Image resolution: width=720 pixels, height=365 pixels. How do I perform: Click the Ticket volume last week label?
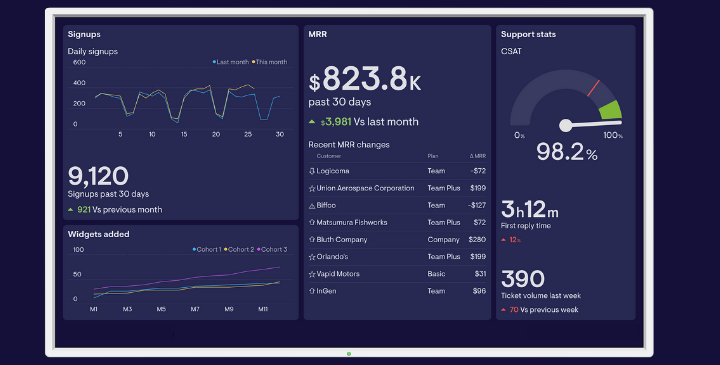tap(541, 296)
